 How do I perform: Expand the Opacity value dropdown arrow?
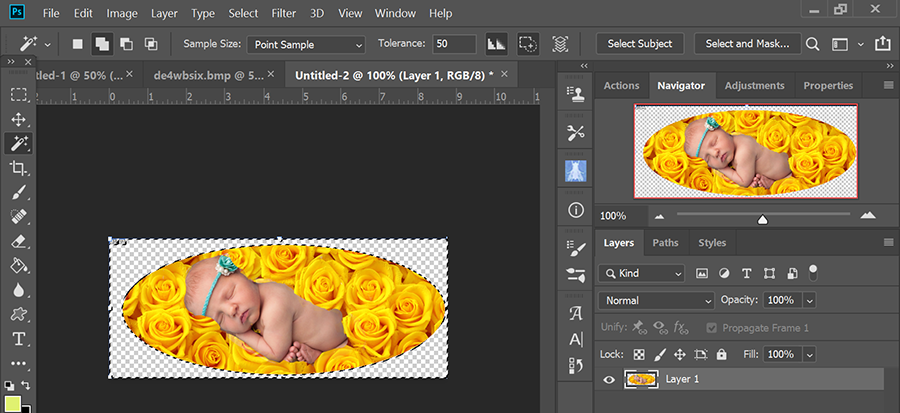tap(809, 300)
